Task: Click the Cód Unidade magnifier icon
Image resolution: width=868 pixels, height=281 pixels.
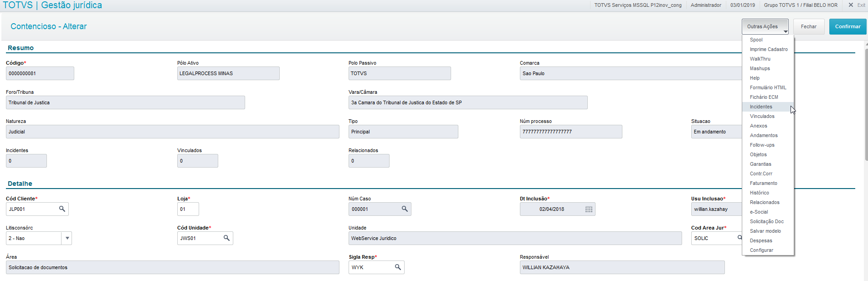Action: point(226,238)
